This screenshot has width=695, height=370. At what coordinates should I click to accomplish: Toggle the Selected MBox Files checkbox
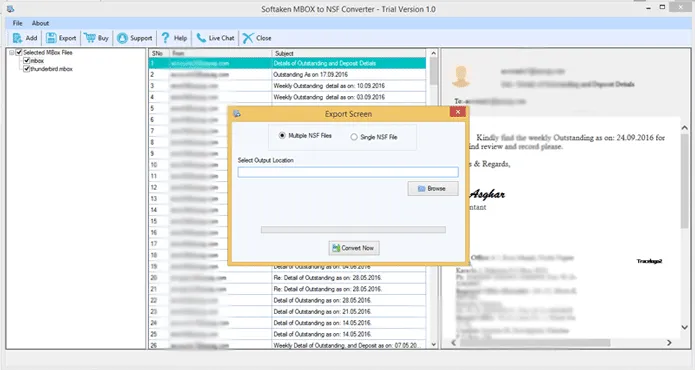point(19,52)
